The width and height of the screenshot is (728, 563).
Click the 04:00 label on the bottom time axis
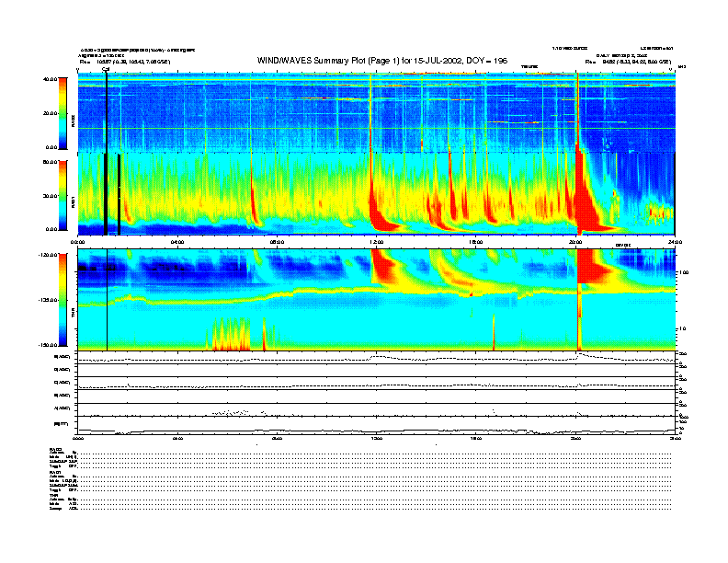tap(177, 438)
